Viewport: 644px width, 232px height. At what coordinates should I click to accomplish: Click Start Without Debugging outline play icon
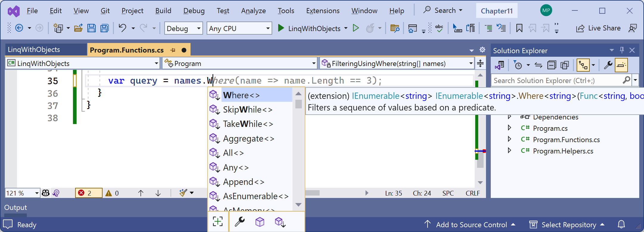pyautogui.click(x=356, y=28)
